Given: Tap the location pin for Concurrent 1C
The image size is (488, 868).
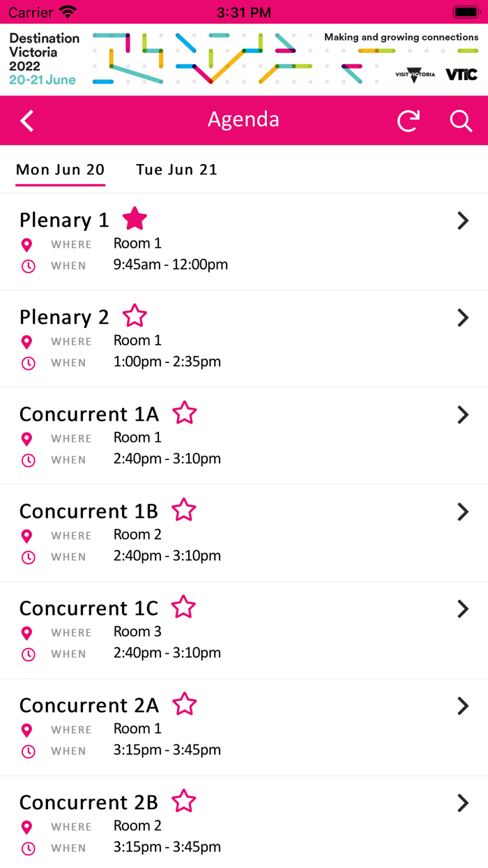Looking at the screenshot, I should pos(27,633).
